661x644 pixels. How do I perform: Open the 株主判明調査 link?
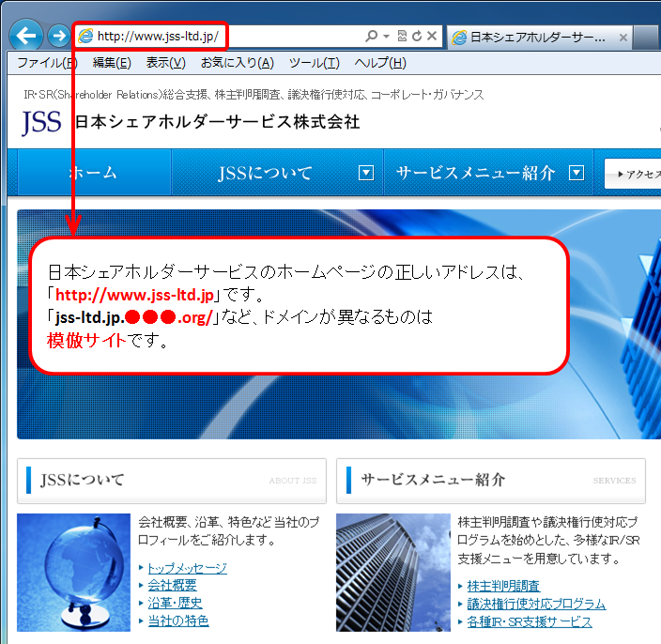tap(503, 586)
